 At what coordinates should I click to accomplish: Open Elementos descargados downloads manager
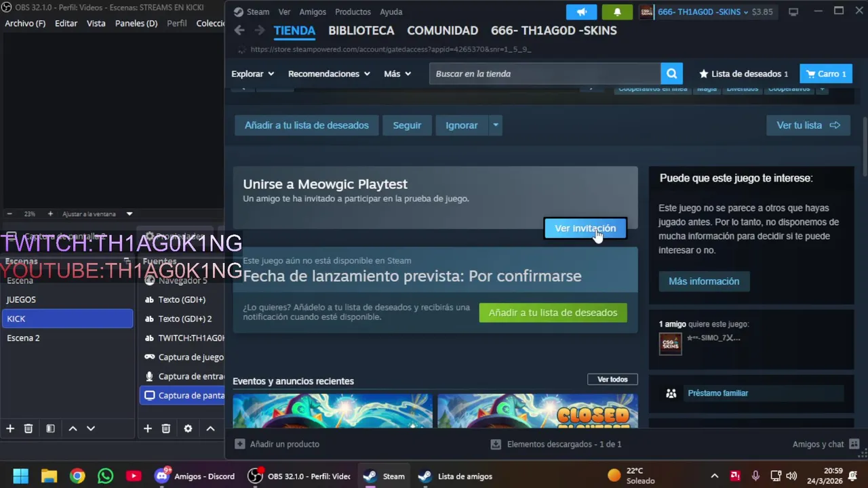click(556, 444)
